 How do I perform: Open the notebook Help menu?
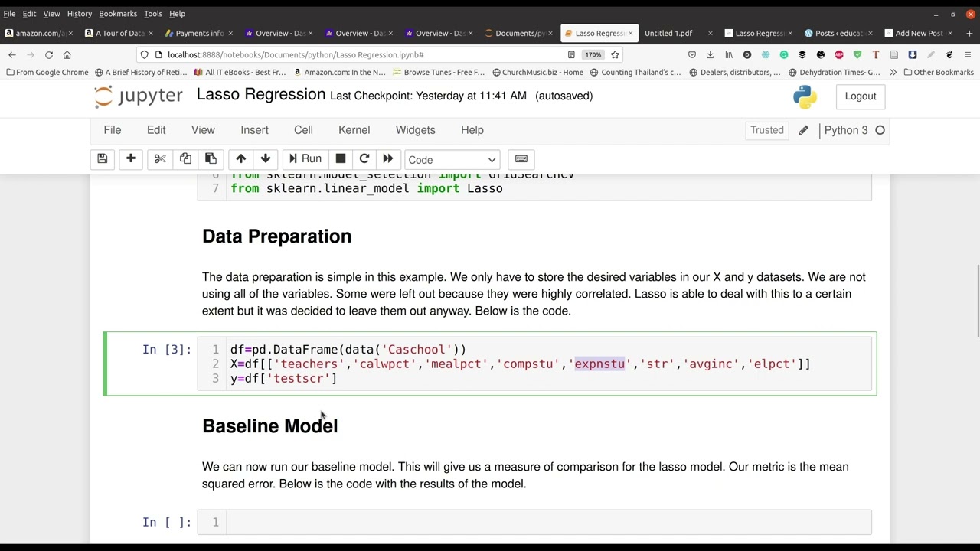pos(472,130)
